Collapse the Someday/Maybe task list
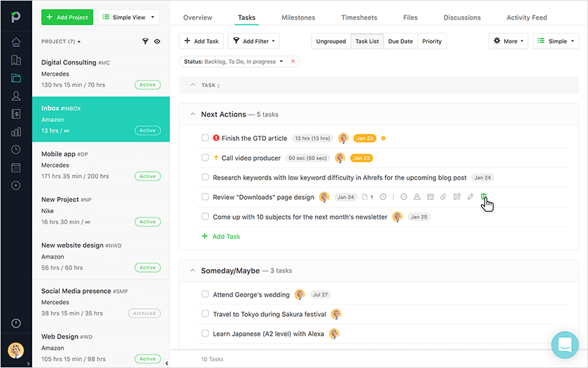This screenshot has height=368, width=588. point(192,271)
